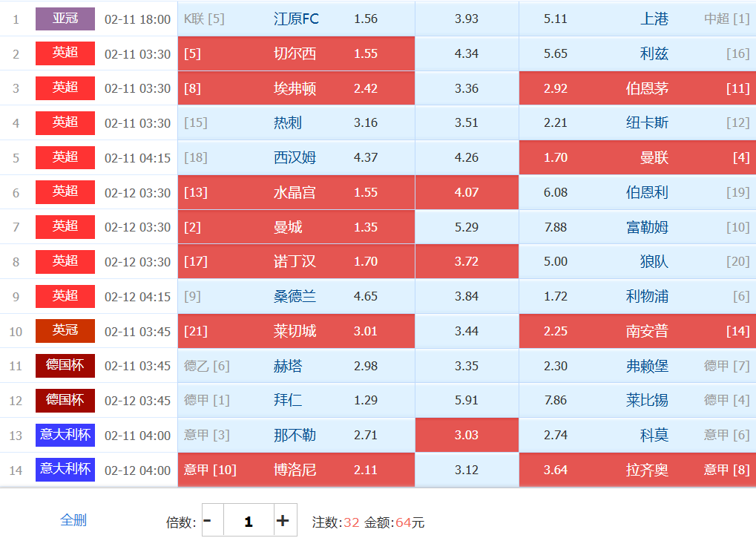Viewport: 756px width, 538px height.
Task: Deselect draw odds 4.07 in 水晶宫 match
Action: [x=467, y=192]
